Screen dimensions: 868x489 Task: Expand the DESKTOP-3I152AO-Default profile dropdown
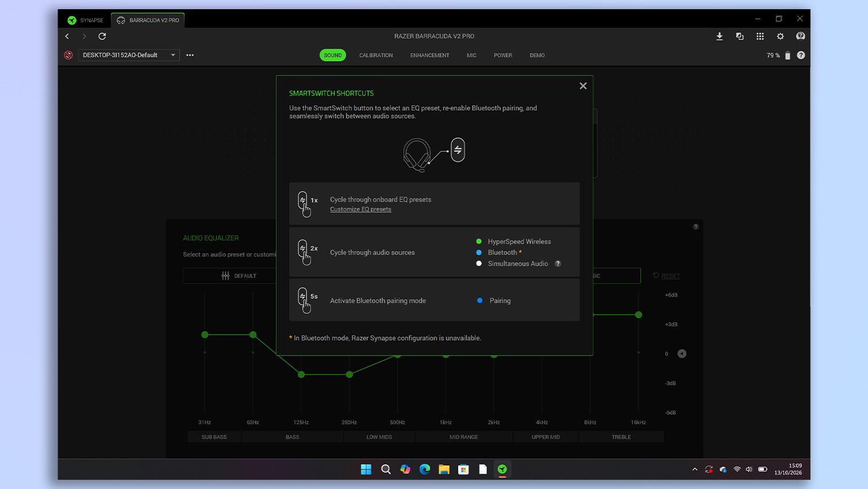[x=129, y=55]
